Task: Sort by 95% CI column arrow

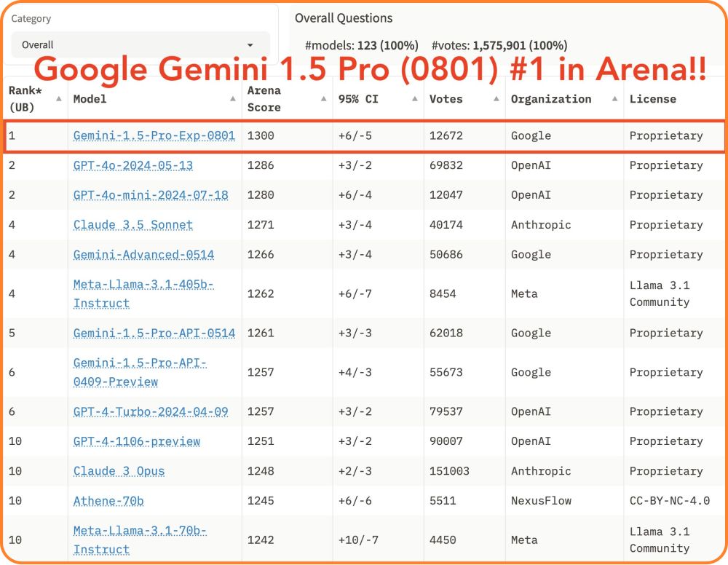Action: point(415,99)
